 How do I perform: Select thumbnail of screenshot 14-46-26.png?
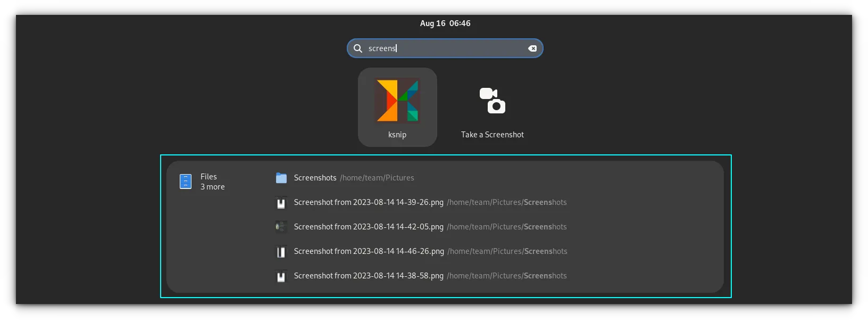281,252
